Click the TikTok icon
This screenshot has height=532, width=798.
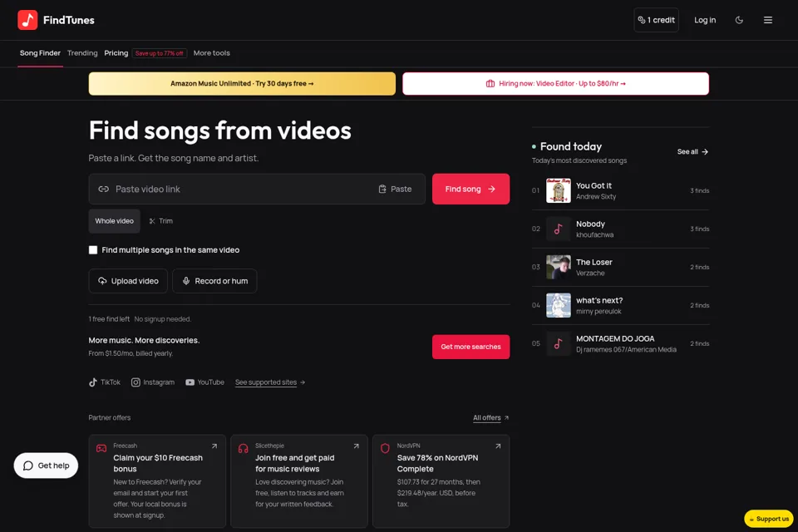pos(92,382)
